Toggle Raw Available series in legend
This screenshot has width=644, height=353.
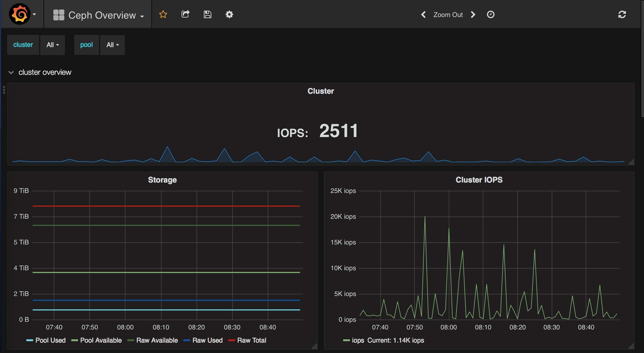pyautogui.click(x=157, y=340)
